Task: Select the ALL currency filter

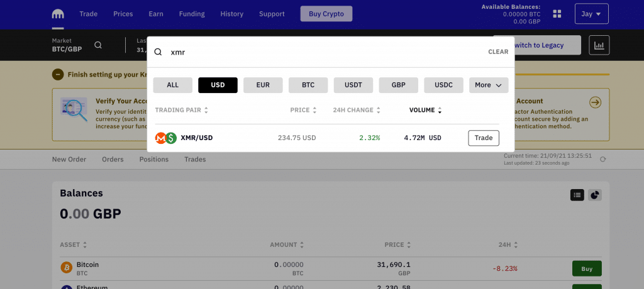Action: [x=173, y=85]
